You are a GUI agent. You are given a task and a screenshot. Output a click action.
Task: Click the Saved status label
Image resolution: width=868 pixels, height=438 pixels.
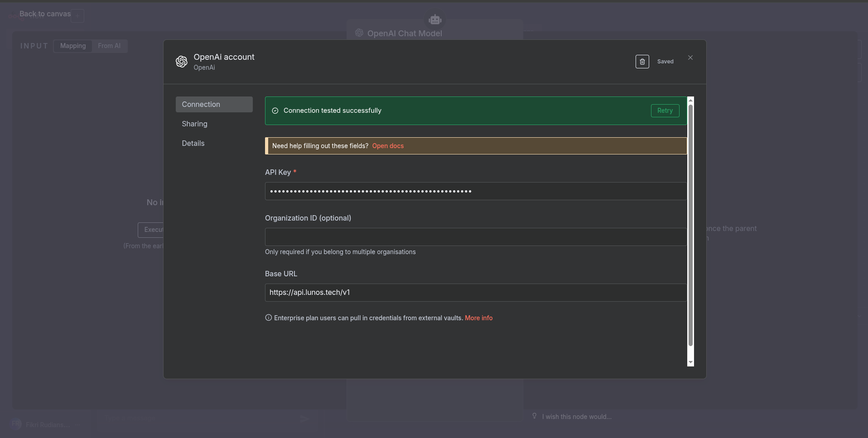click(665, 62)
